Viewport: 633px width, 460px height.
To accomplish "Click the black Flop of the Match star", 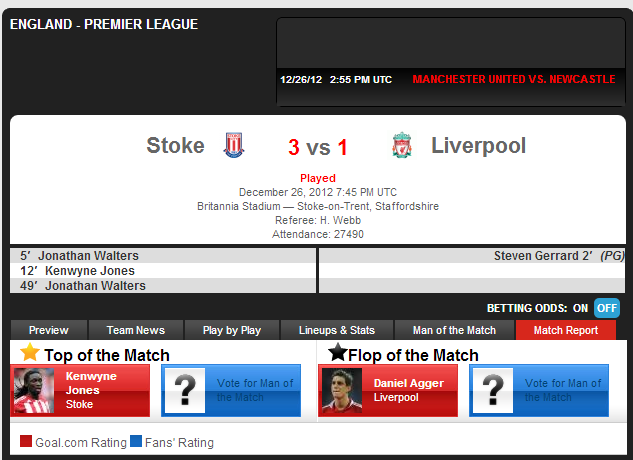I will [x=337, y=352].
